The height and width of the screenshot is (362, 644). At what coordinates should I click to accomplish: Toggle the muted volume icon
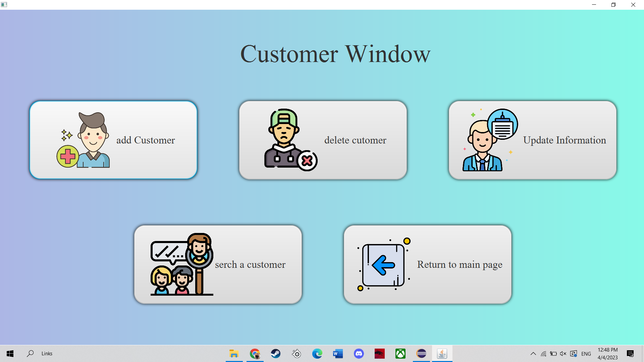click(x=563, y=354)
